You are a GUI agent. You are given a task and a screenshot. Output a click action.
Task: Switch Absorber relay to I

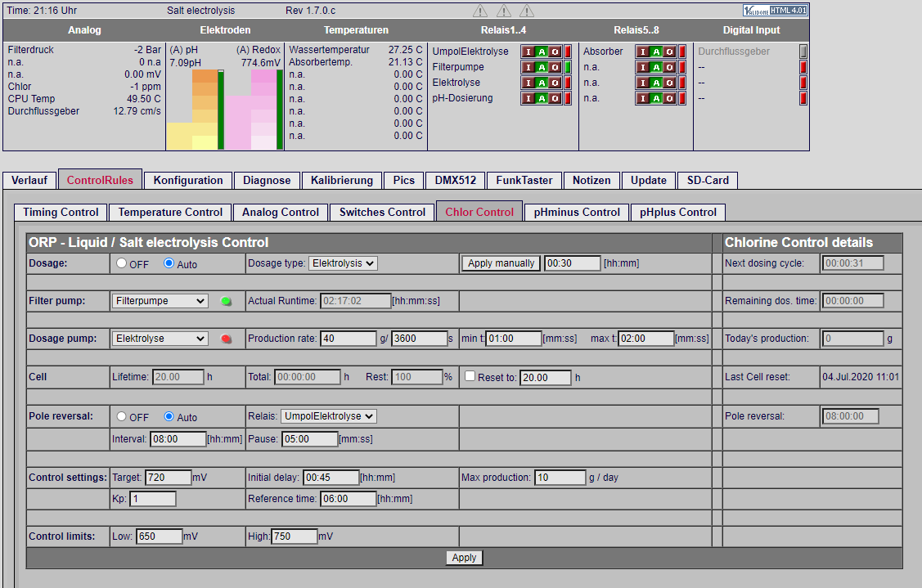(x=643, y=52)
